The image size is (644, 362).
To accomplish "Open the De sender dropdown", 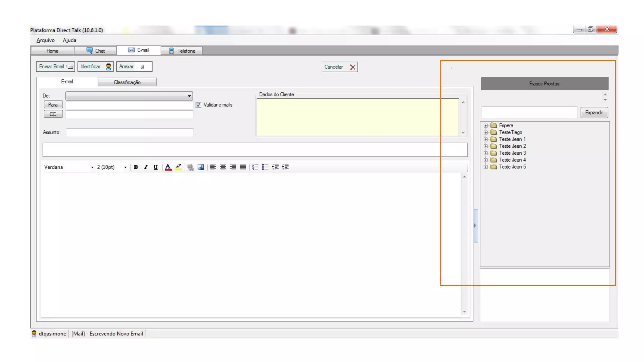I will pyautogui.click(x=189, y=96).
